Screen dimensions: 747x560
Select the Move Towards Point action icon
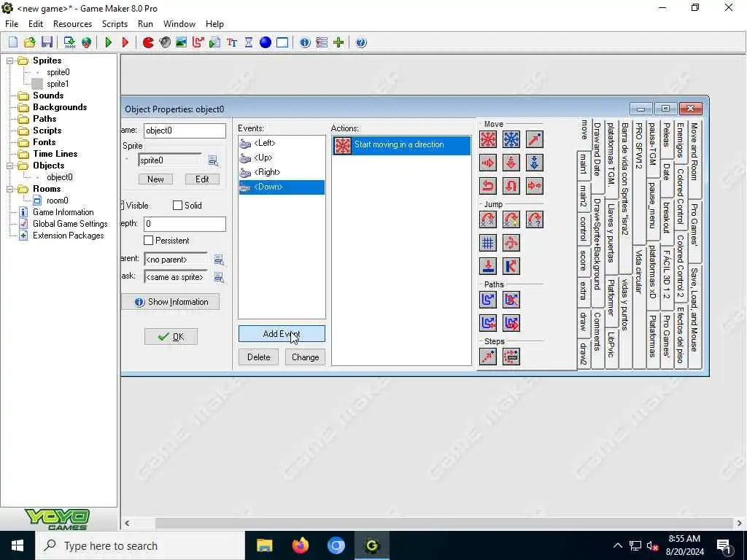coord(535,139)
